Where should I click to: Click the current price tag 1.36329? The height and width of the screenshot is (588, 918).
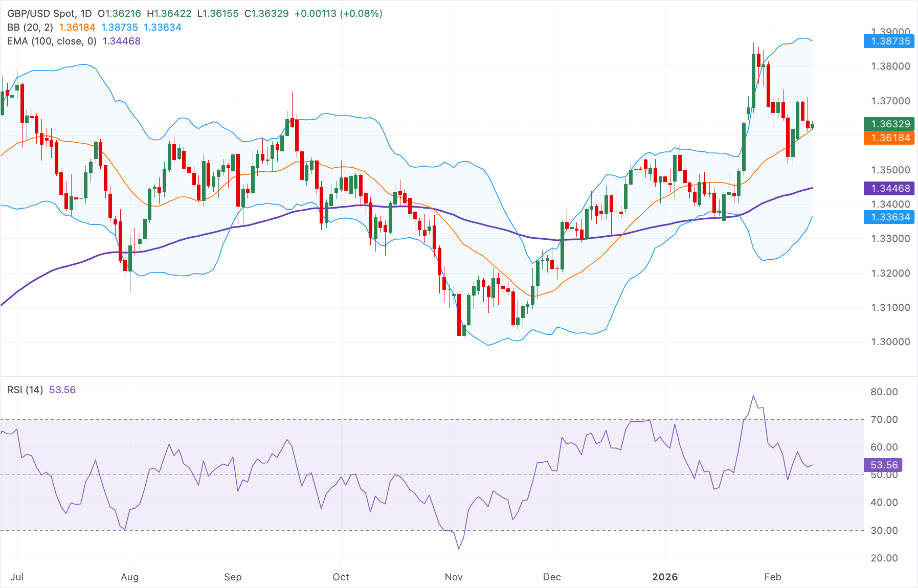click(889, 124)
